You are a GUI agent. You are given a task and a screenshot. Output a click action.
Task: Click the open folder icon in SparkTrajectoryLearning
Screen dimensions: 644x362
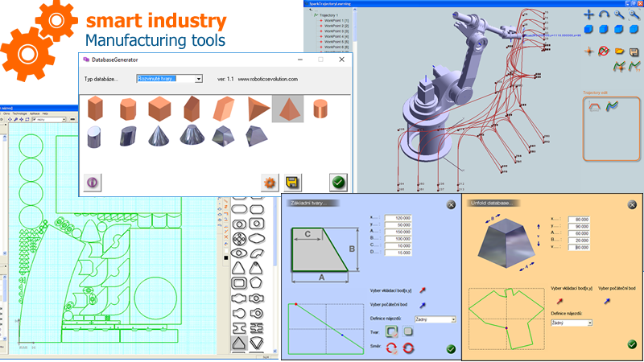pyautogui.click(x=619, y=51)
